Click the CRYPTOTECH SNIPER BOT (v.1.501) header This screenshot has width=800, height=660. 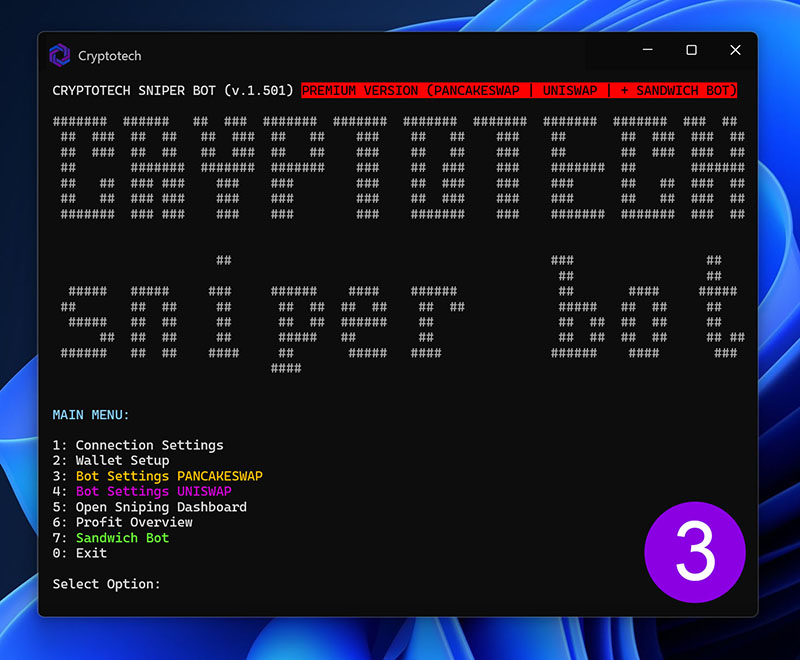coord(173,91)
